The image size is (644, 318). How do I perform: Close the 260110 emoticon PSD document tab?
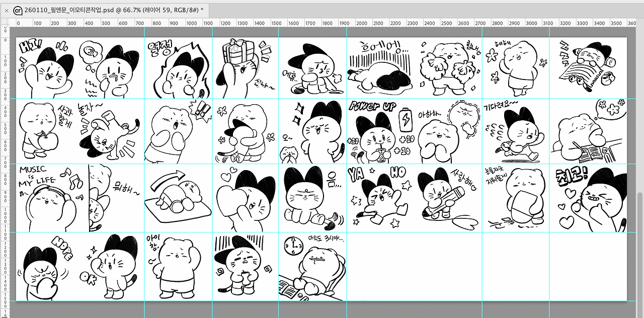pos(6,10)
